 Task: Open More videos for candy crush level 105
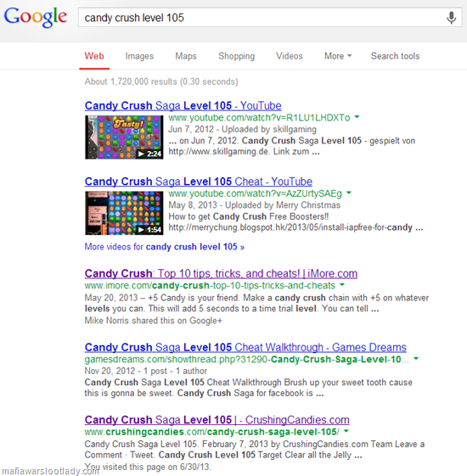point(165,247)
